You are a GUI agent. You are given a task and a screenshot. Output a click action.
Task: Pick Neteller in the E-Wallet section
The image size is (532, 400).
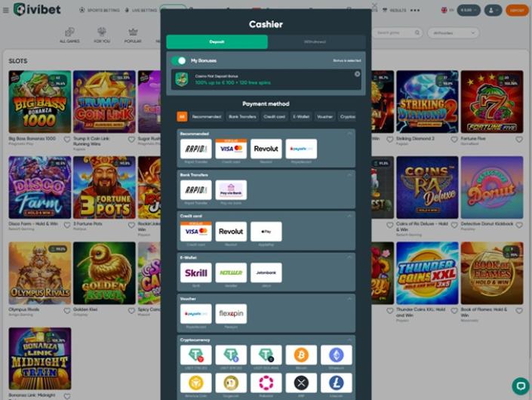231,273
